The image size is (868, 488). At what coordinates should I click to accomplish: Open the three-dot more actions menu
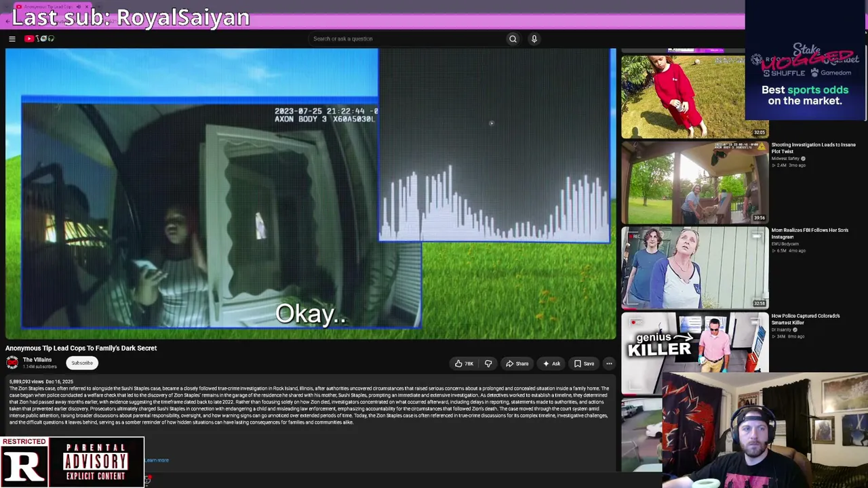(x=609, y=364)
